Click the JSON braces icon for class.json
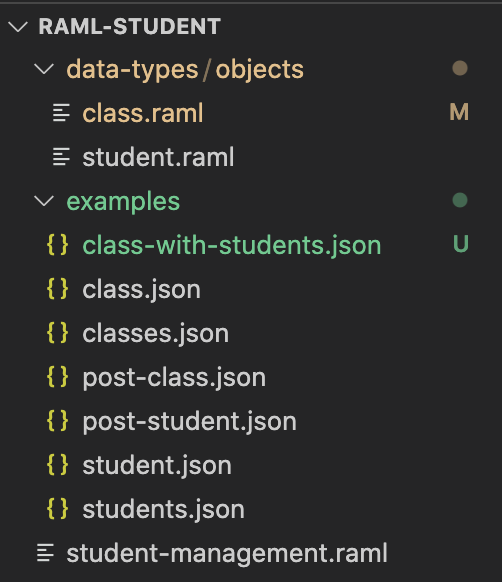502x582 pixels. 58,289
